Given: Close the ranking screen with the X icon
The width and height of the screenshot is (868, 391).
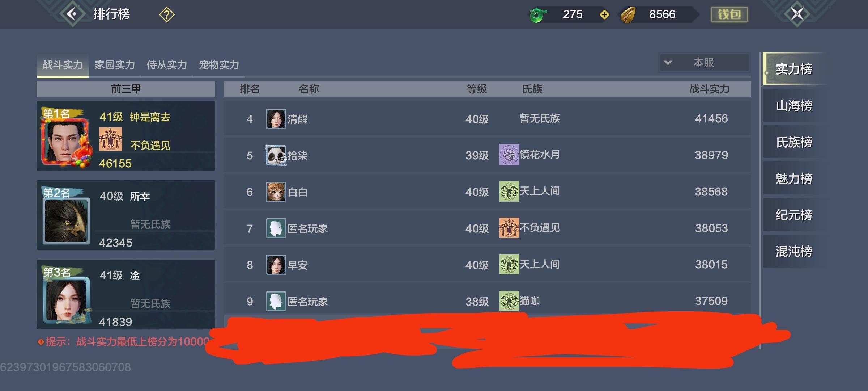Looking at the screenshot, I should coord(797,14).
